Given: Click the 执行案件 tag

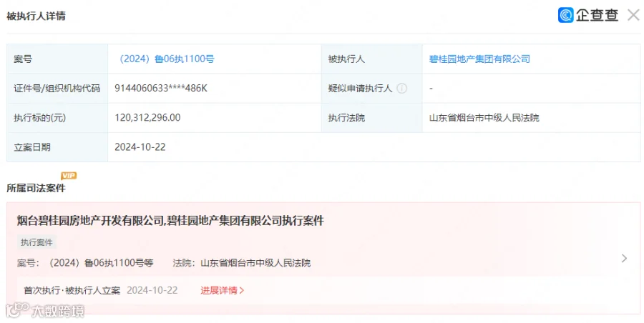Looking at the screenshot, I should pos(36,242).
